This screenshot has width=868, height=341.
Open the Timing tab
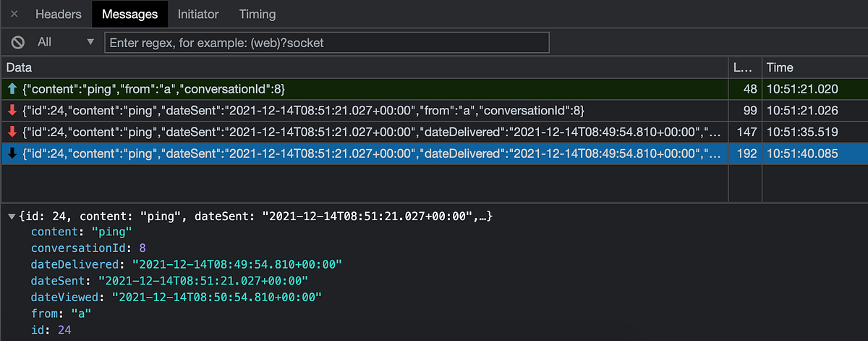[x=258, y=14]
